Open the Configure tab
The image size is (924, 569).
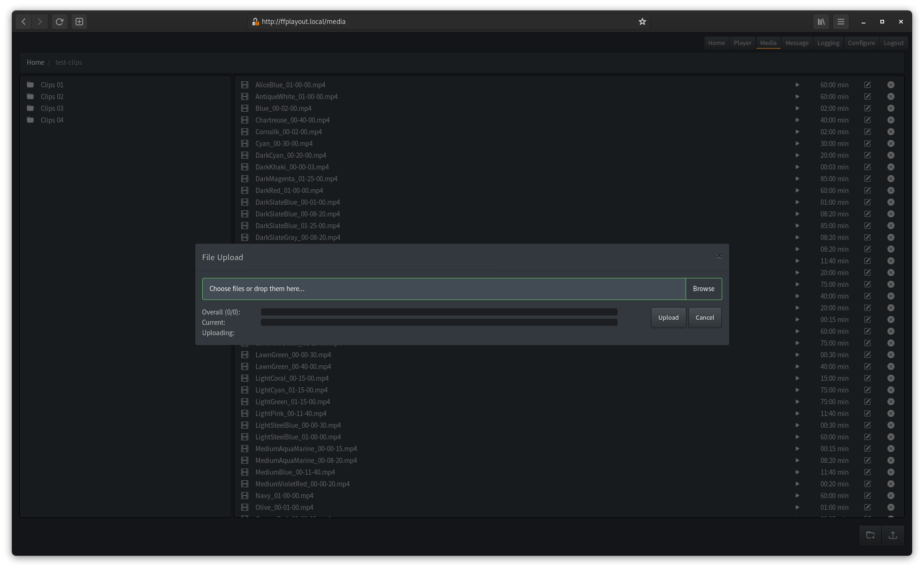coord(861,43)
